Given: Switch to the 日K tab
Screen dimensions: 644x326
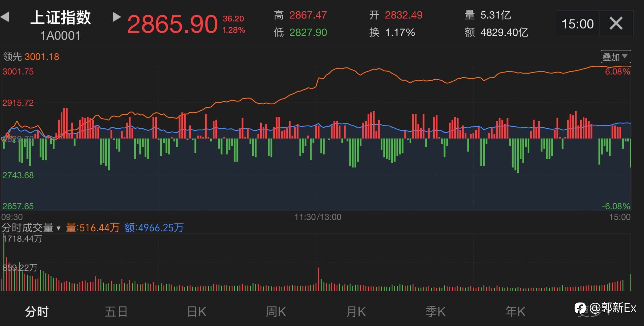Looking at the screenshot, I should pyautogui.click(x=196, y=311).
